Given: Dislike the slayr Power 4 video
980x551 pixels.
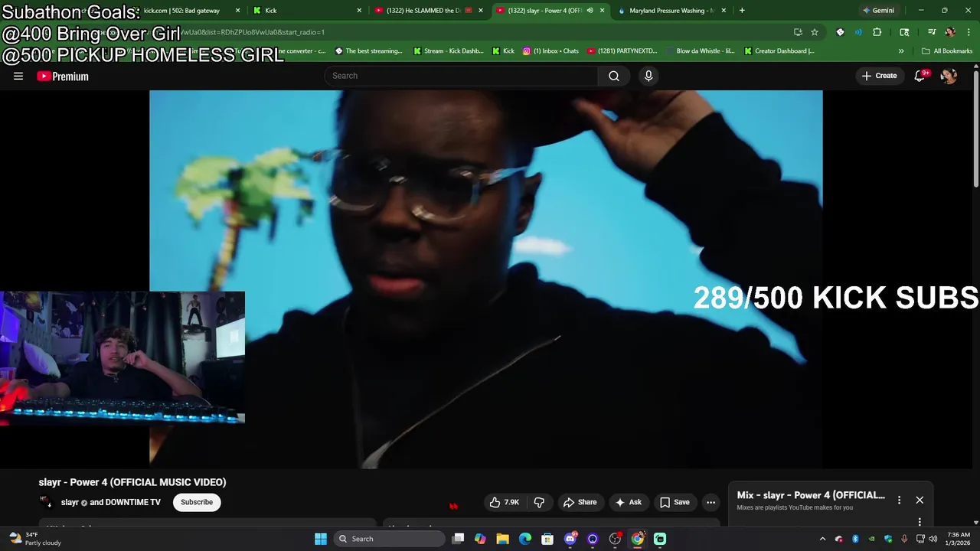Looking at the screenshot, I should [x=539, y=502].
